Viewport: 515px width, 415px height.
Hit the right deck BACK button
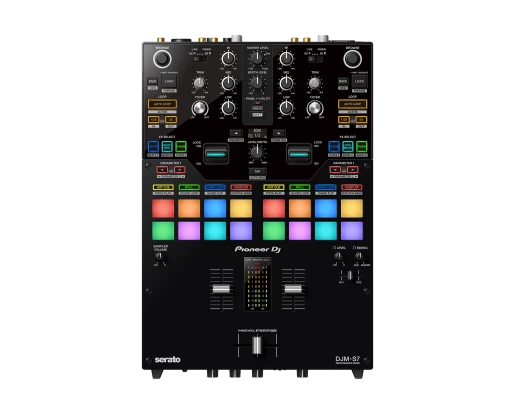pos(343,81)
